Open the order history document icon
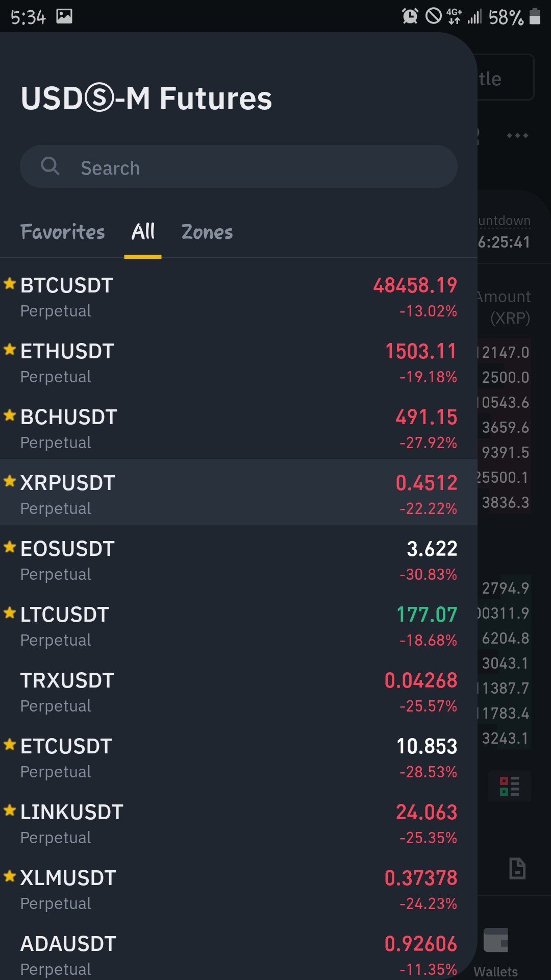Viewport: 551px width, 980px height. (x=517, y=868)
